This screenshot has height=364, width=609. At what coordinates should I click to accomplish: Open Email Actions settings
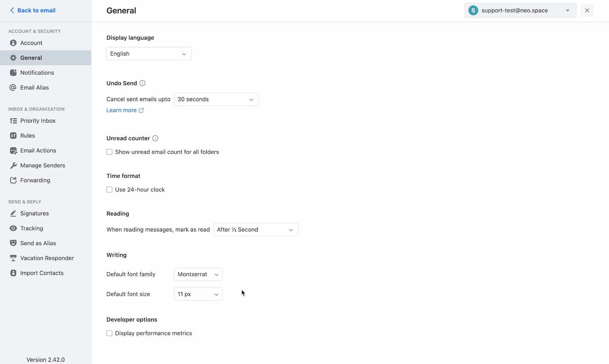(x=46, y=151)
